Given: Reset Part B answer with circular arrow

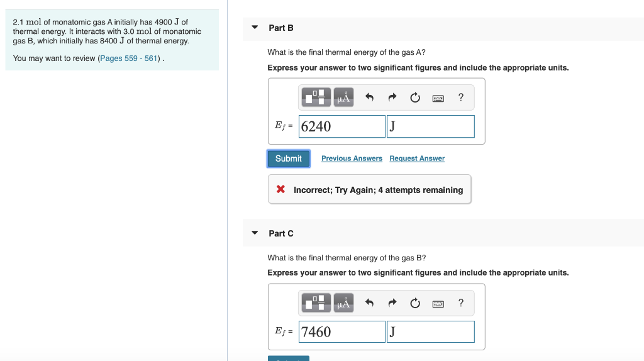Looking at the screenshot, I should click(x=415, y=97).
